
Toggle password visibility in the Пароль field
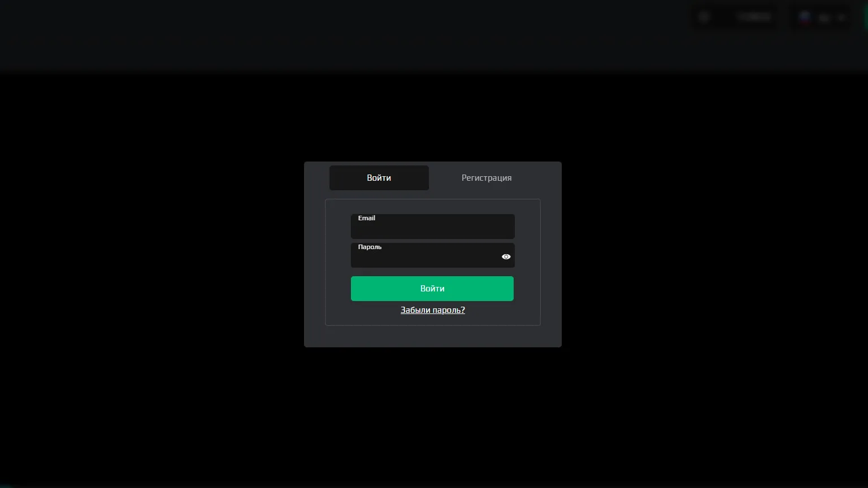click(x=506, y=256)
